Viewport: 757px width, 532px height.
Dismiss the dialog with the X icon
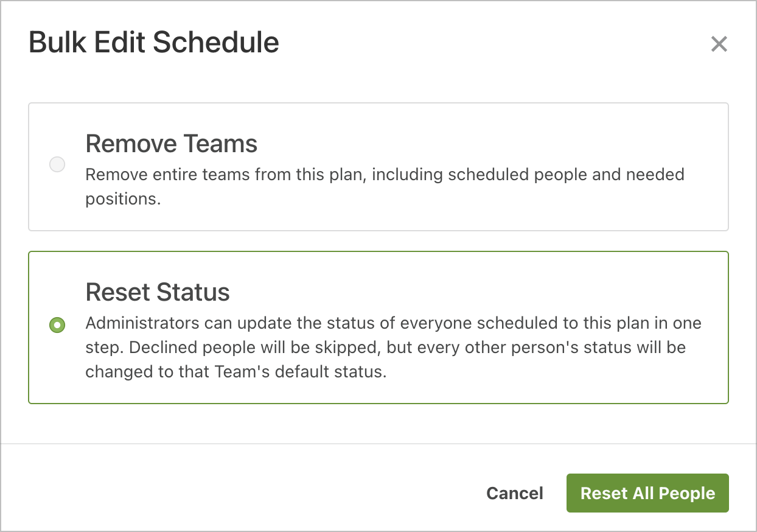tap(719, 44)
